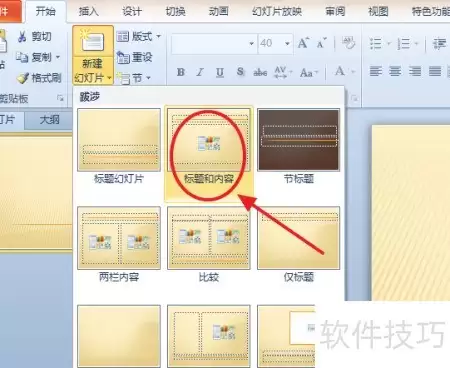This screenshot has width=450, height=368.
Task: Toggle Underline text formatting
Action: coord(220,72)
